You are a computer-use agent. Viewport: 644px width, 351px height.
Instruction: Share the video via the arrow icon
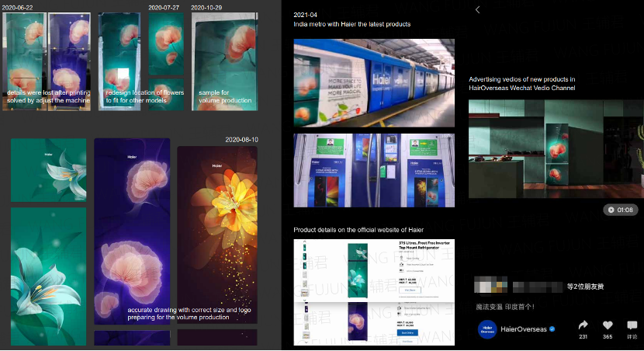583,325
